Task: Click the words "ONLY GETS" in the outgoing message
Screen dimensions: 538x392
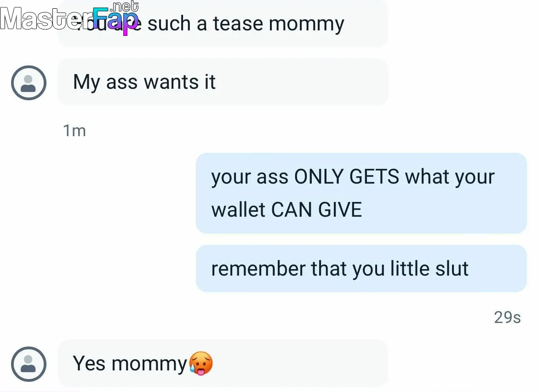Action: pos(347,177)
